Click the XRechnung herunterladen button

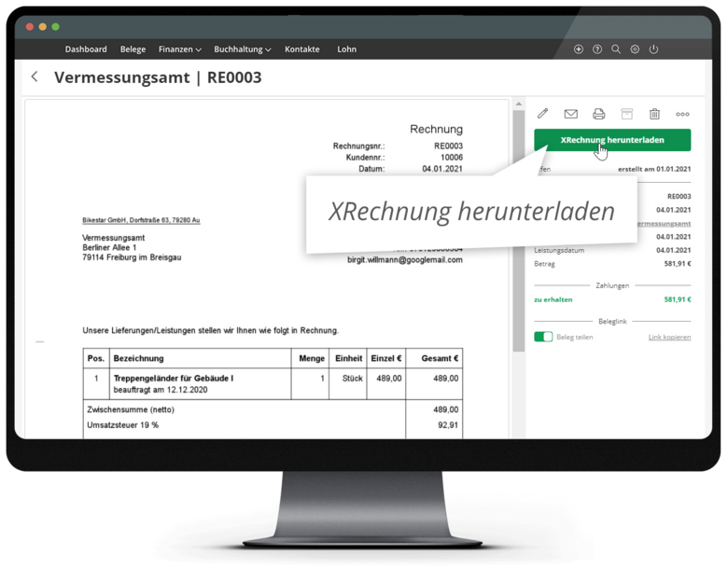pyautogui.click(x=612, y=140)
